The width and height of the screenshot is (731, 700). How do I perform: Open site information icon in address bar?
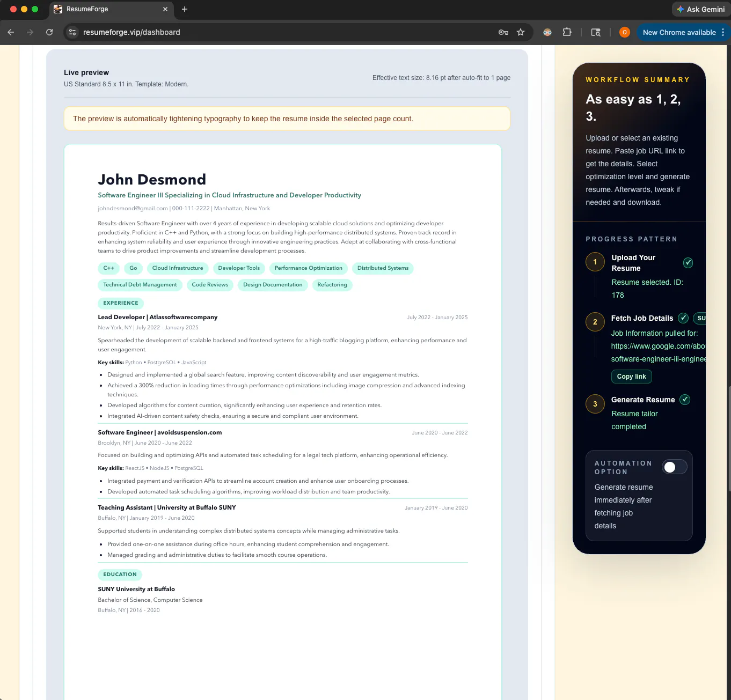tap(73, 32)
